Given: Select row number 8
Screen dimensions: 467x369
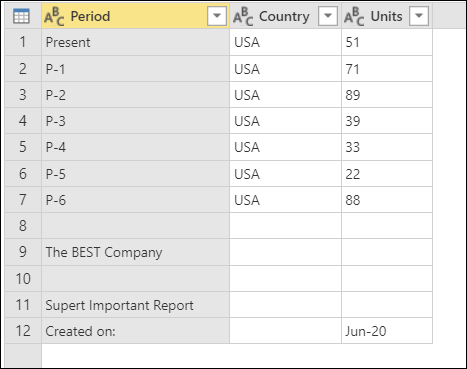Looking at the screenshot, I should [x=23, y=226].
